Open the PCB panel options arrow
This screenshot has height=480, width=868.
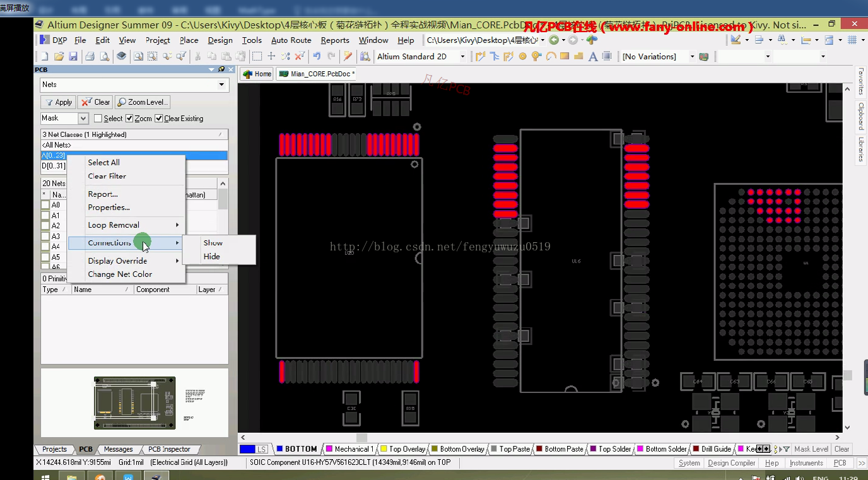[x=212, y=69]
